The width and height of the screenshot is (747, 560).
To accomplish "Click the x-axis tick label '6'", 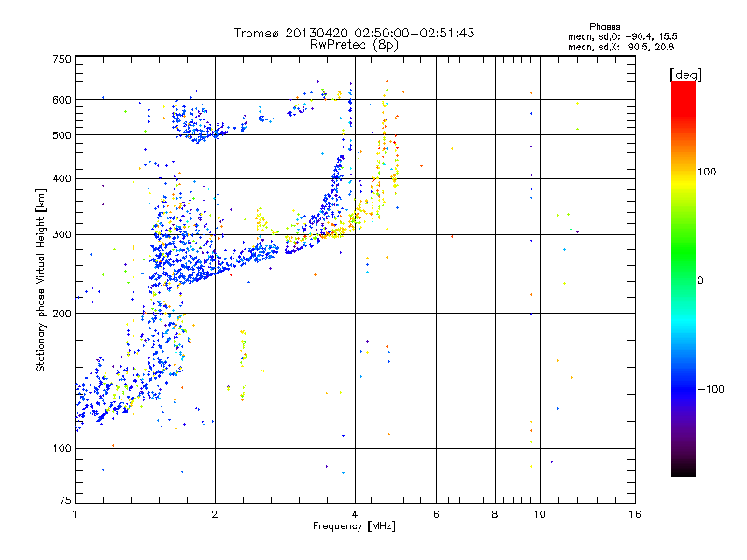I will [436, 514].
